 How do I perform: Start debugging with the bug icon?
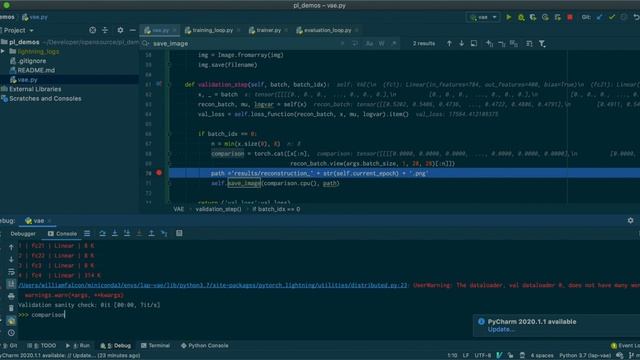pyautogui.click(x=521, y=17)
